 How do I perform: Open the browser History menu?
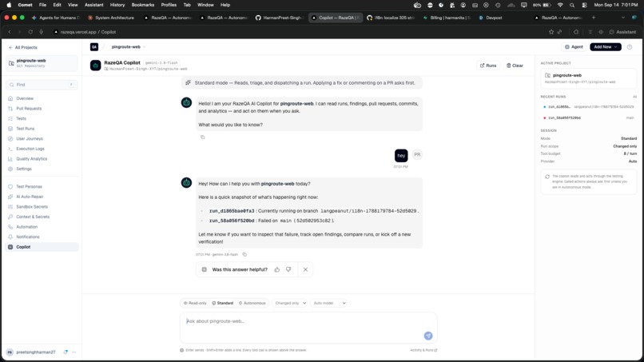pos(117,5)
